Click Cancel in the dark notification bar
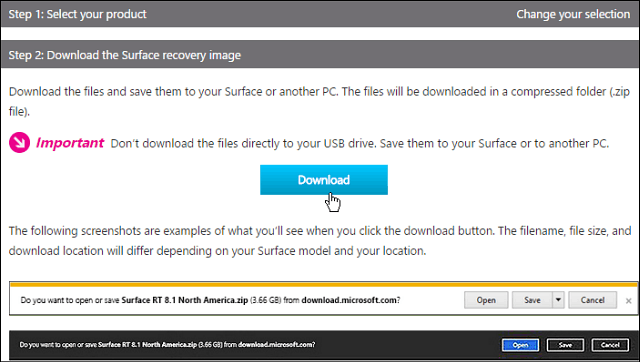The image size is (640, 362). [610, 345]
